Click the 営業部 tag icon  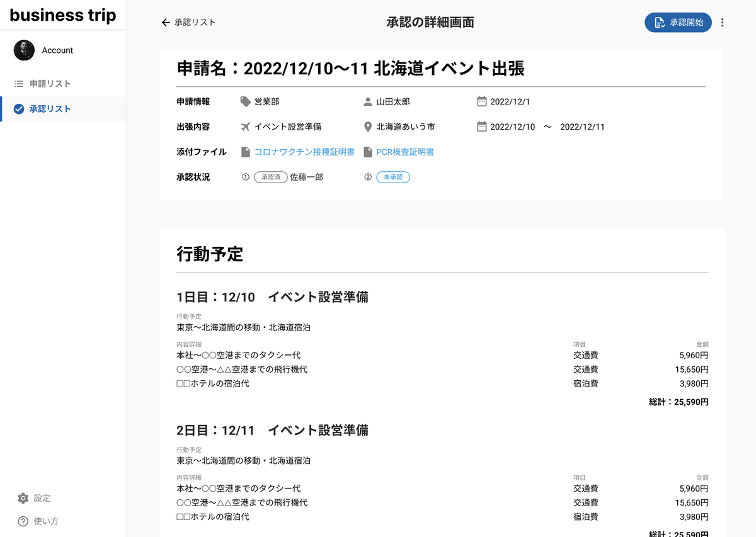pos(246,101)
